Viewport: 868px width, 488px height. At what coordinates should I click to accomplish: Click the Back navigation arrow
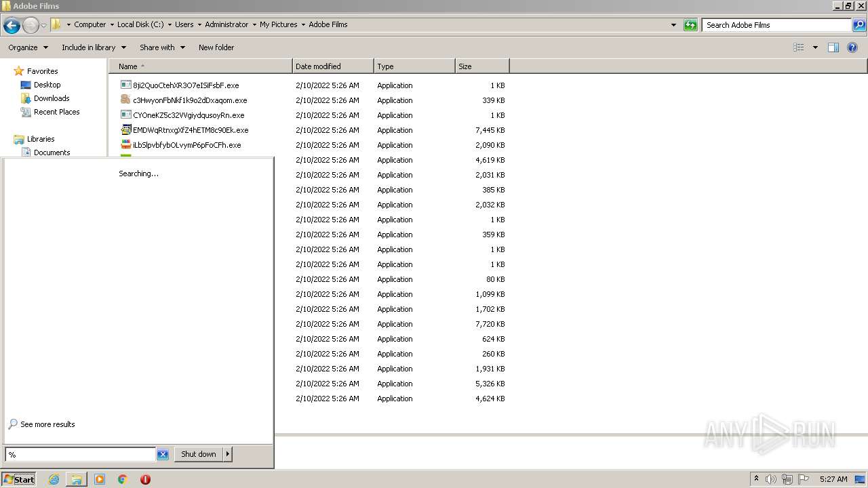pyautogui.click(x=12, y=26)
